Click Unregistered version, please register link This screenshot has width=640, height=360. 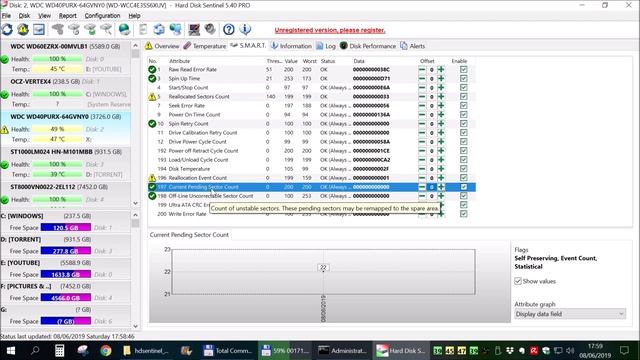tap(330, 30)
